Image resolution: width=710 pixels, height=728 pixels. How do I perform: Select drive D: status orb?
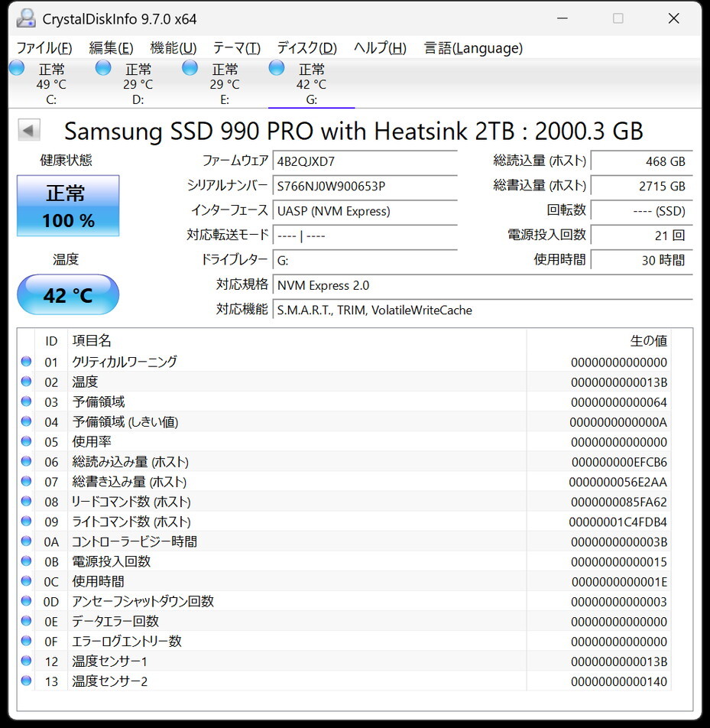[x=103, y=68]
